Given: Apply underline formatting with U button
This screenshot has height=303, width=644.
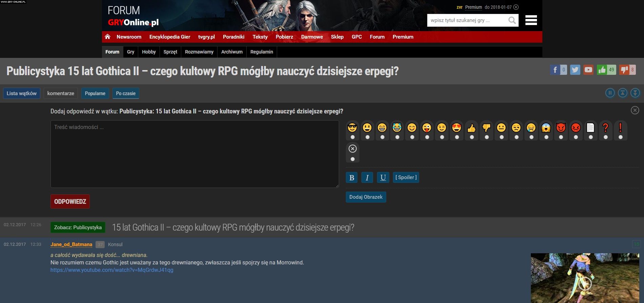Looking at the screenshot, I should [383, 177].
